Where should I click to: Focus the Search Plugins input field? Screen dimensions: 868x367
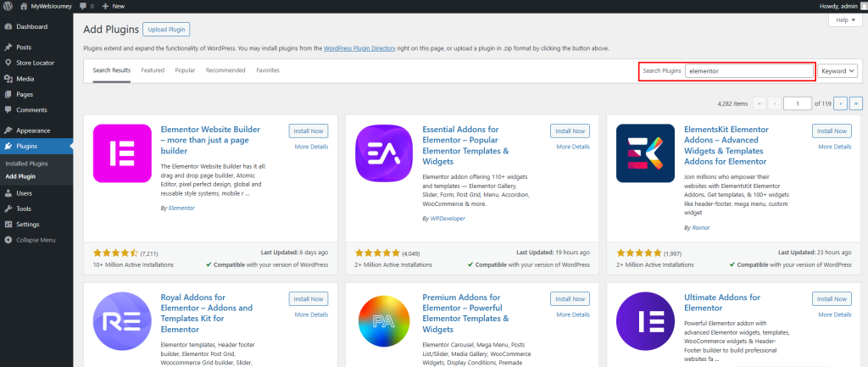click(x=749, y=71)
